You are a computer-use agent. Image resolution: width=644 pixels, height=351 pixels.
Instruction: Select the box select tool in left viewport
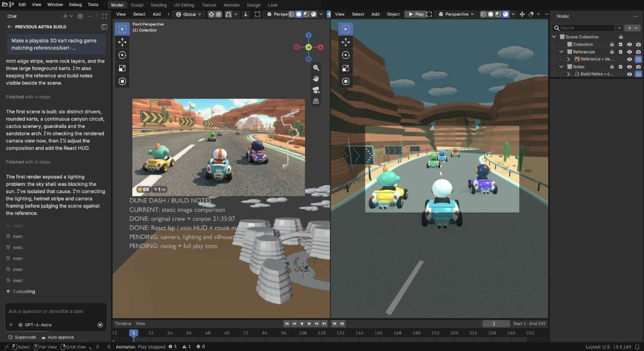pos(122,29)
